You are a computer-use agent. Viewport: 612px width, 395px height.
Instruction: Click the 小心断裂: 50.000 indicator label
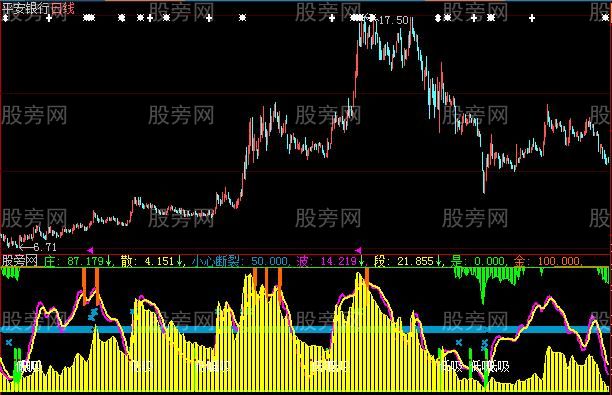(x=240, y=261)
